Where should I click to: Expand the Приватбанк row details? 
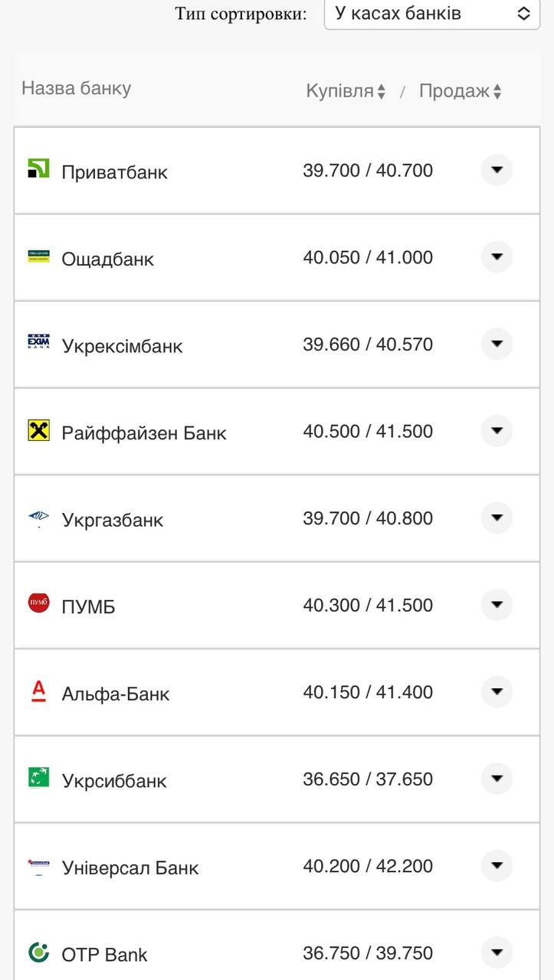point(497,170)
